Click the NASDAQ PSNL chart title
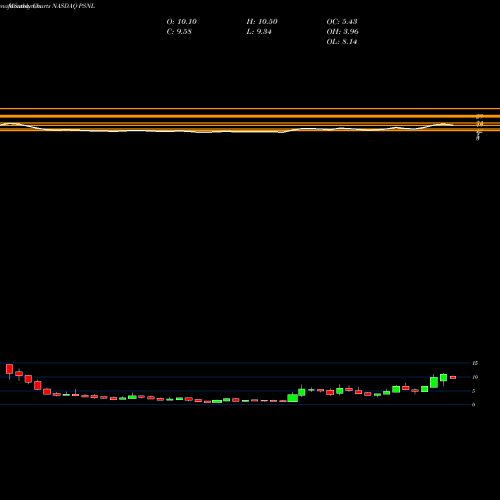Screen dimensions: 500x500 click(x=74, y=6)
